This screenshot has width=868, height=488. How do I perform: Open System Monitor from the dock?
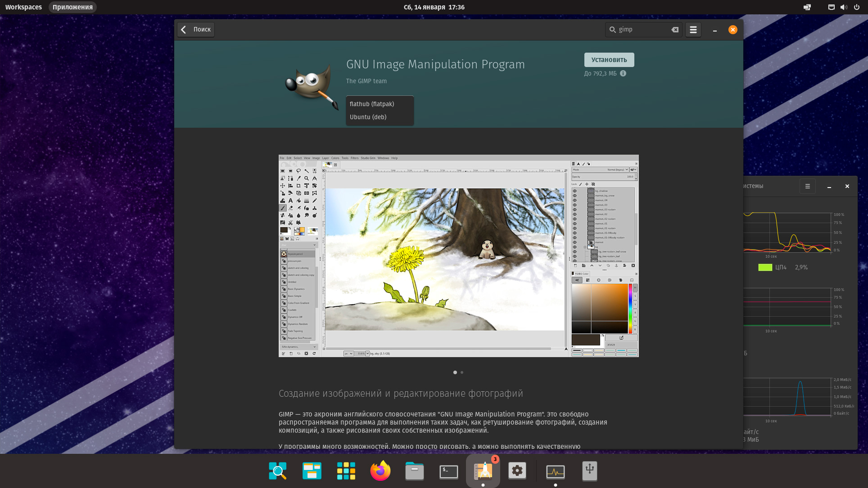(x=555, y=471)
